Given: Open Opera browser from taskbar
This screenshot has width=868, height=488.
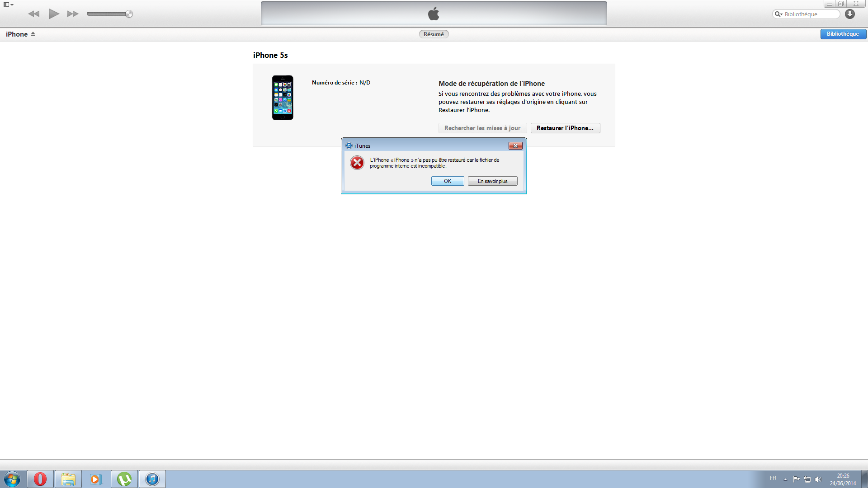Looking at the screenshot, I should pyautogui.click(x=40, y=479).
